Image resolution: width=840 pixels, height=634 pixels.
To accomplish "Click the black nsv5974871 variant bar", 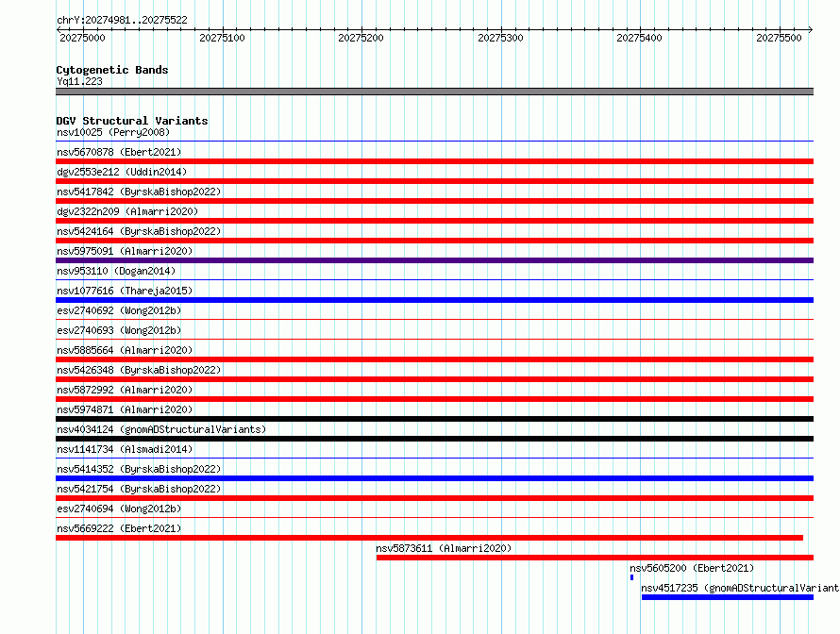I will [434, 419].
